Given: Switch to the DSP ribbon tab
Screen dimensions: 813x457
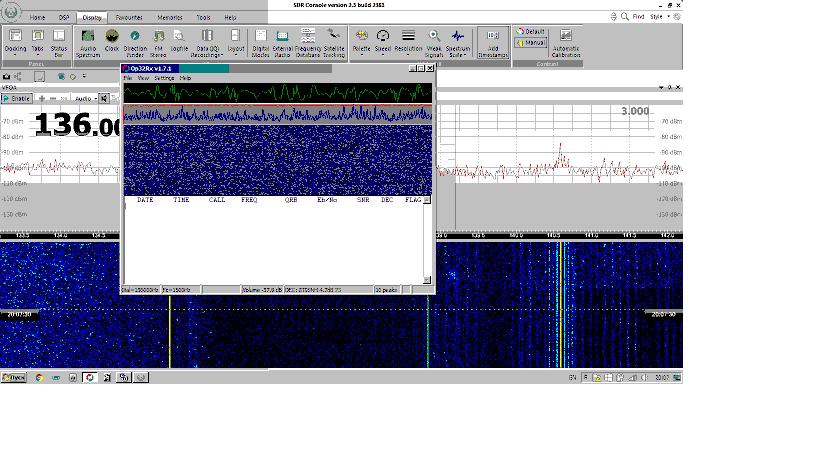Looking at the screenshot, I should [x=64, y=17].
